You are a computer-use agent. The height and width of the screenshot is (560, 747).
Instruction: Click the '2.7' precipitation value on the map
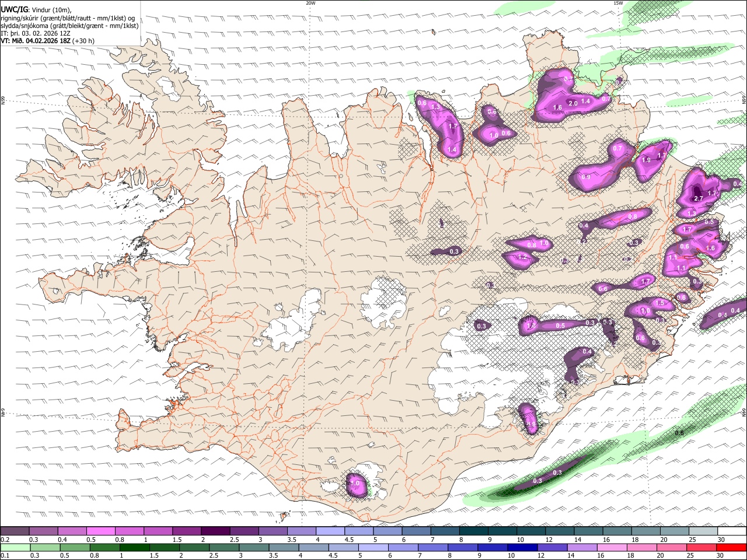699,198
